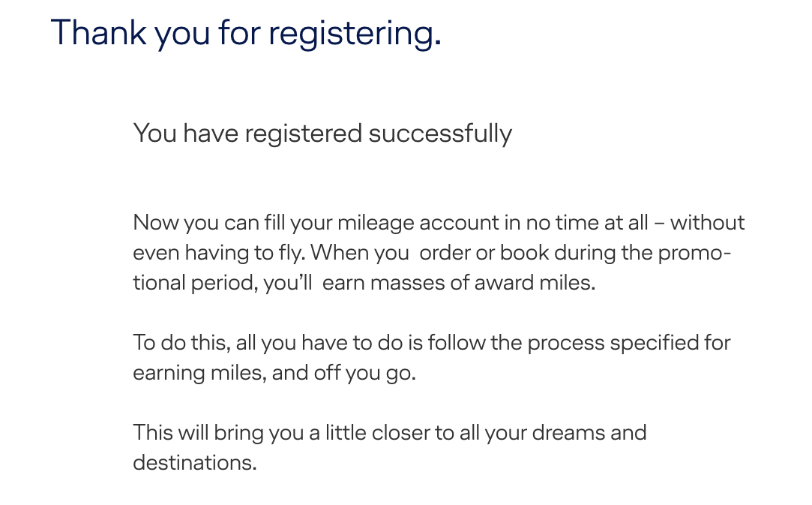This screenshot has width=812, height=505.
Task: Click the word 'without' ending the first line
Action: click(x=707, y=223)
